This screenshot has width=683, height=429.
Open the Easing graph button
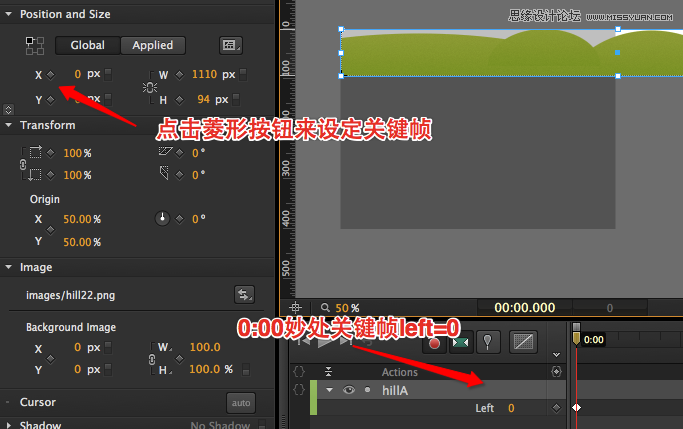[523, 342]
